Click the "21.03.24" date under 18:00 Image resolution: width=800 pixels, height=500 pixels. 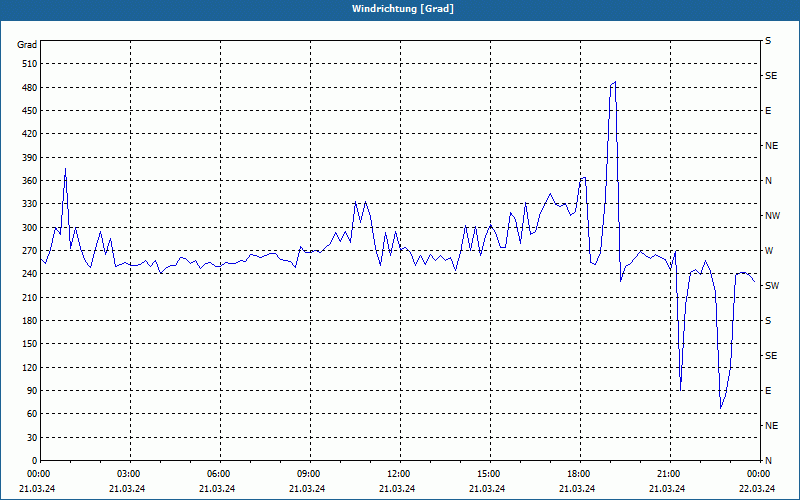[577, 489]
